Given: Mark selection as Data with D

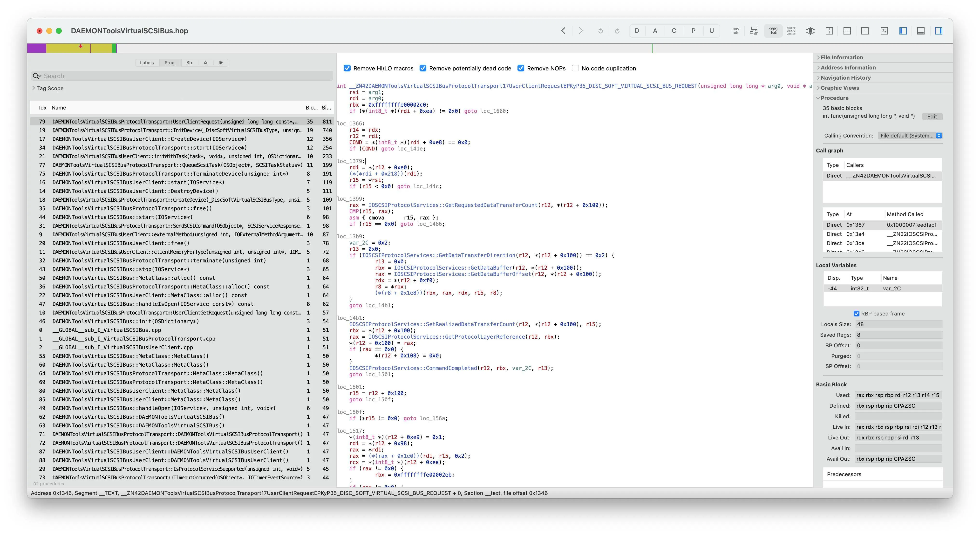Looking at the screenshot, I should (x=637, y=31).
